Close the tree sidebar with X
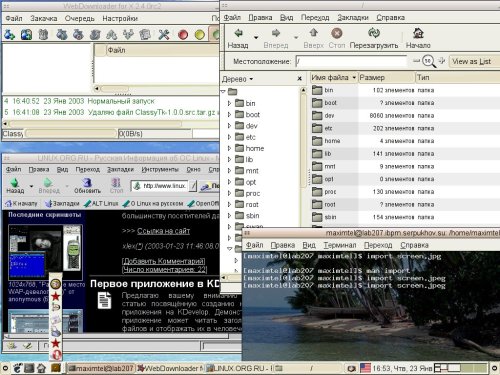500x375 pixels. click(x=299, y=79)
